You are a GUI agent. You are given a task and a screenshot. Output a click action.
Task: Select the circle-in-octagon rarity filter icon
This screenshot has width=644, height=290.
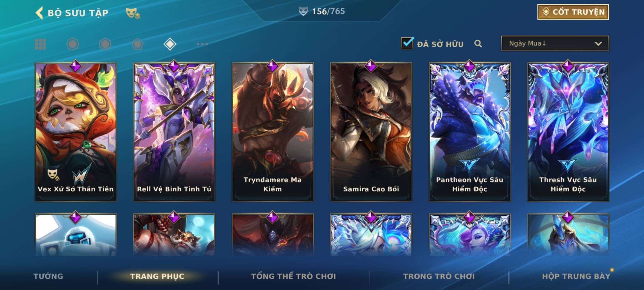coord(72,44)
